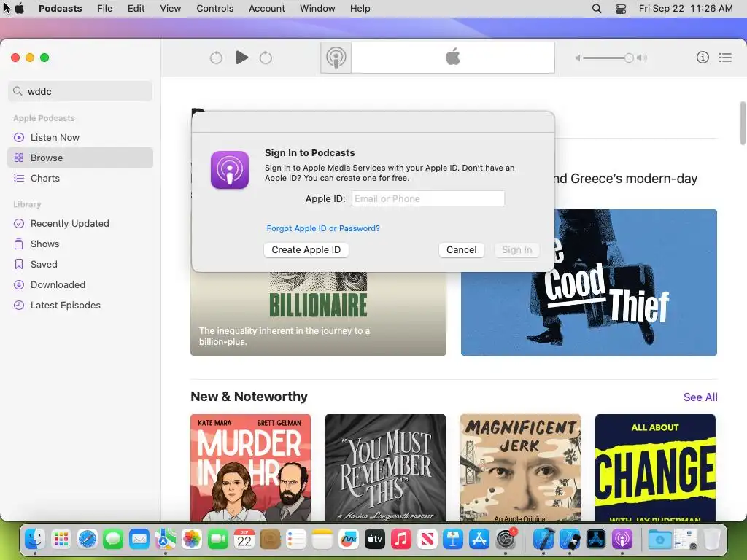Screen dimensions: 747x560
Task: Open the Controls menu
Action: (x=215, y=9)
